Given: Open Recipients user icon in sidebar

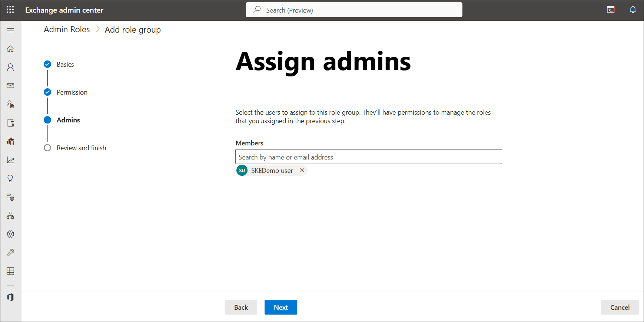Looking at the screenshot, I should [x=10, y=67].
